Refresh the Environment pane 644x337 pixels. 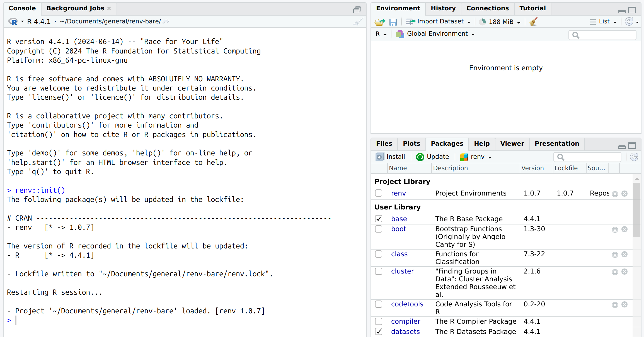tap(629, 21)
